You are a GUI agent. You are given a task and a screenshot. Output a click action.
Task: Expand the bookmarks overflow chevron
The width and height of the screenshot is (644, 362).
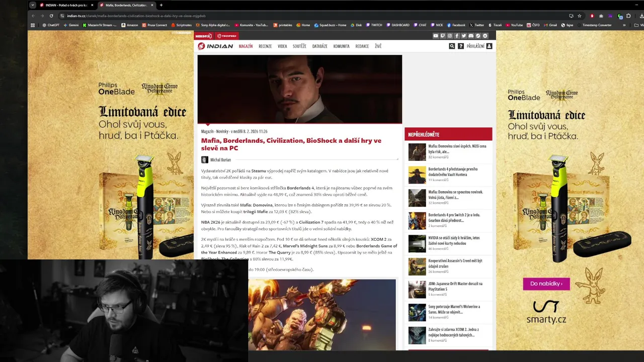[624, 25]
